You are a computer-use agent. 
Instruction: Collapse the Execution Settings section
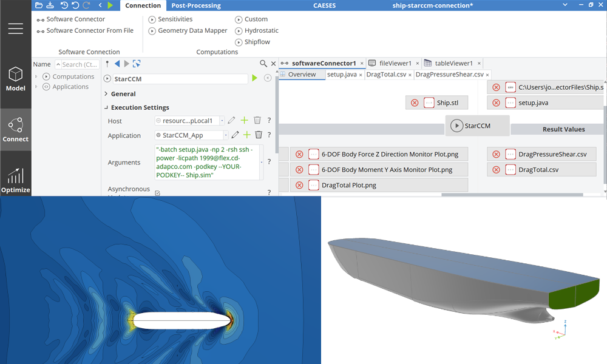(x=106, y=107)
